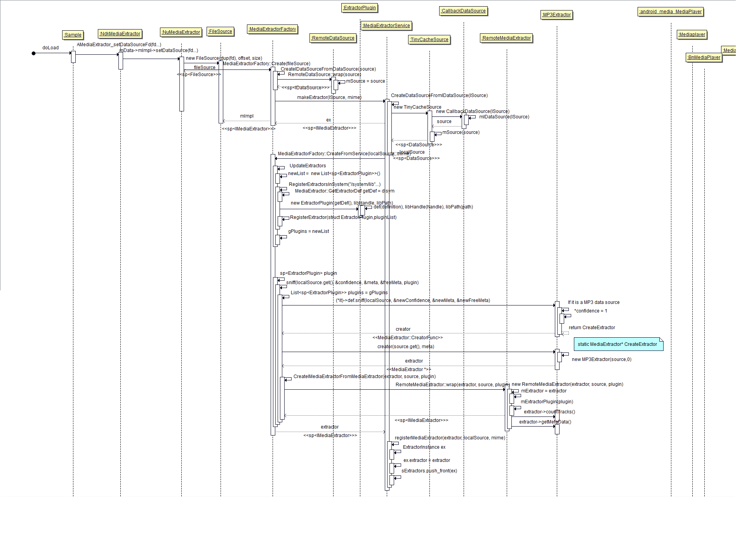The image size is (756, 557).
Task: Click the :MP3Extractor lifeline header
Action: click(x=557, y=15)
